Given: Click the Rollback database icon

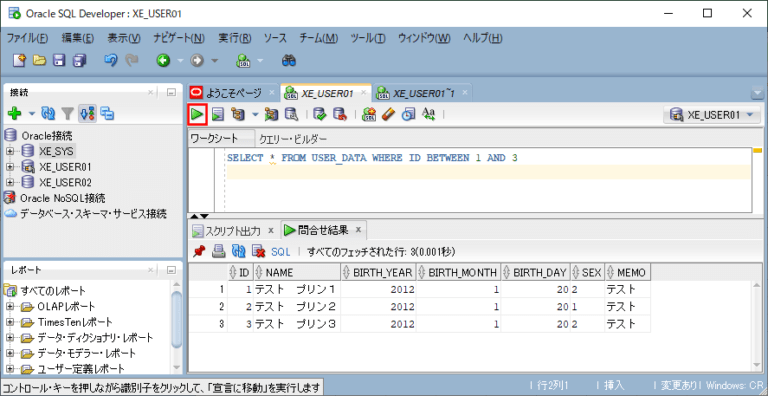Looking at the screenshot, I should point(339,114).
